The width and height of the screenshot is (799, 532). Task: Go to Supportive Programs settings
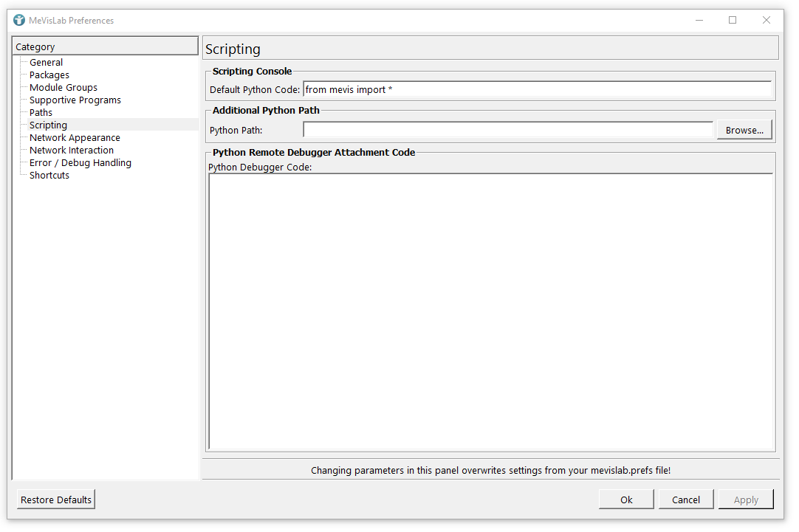coord(75,100)
